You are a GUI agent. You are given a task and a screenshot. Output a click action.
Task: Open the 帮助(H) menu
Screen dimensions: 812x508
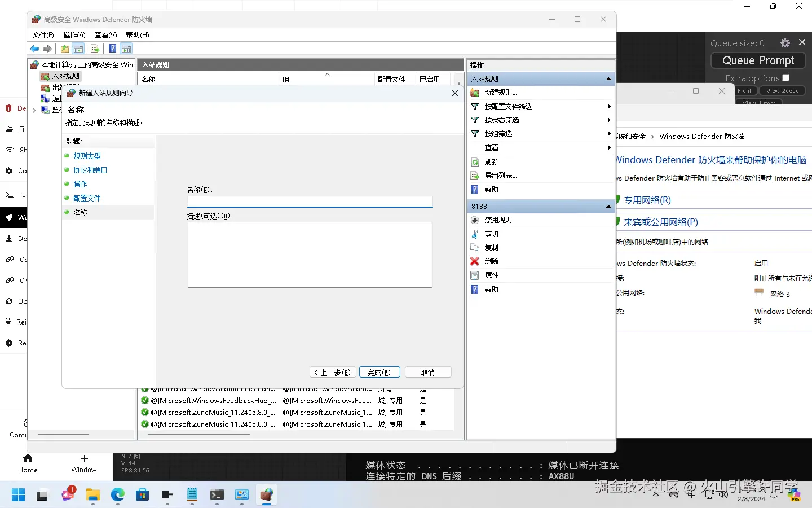pos(138,35)
